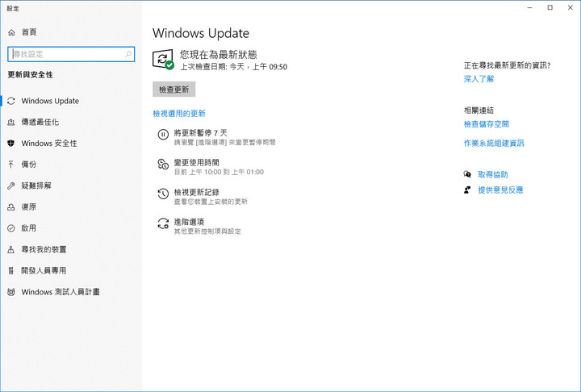
Task: Click the Windows Update sync icon in sidebar
Action: 11,101
